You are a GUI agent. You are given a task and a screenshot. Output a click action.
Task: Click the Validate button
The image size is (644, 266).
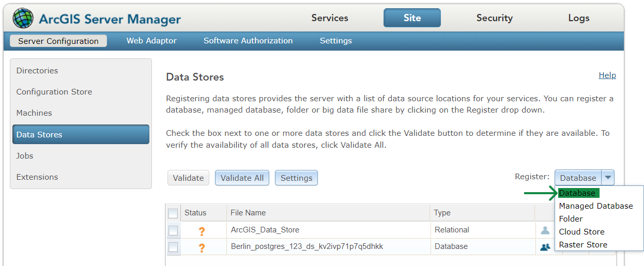pyautogui.click(x=188, y=178)
